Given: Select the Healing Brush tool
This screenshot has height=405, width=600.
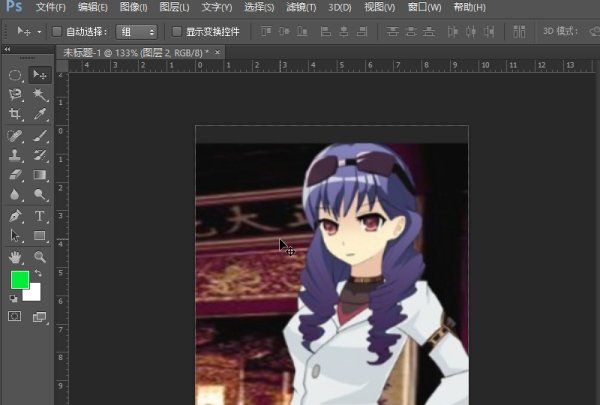Looking at the screenshot, I should [15, 136].
